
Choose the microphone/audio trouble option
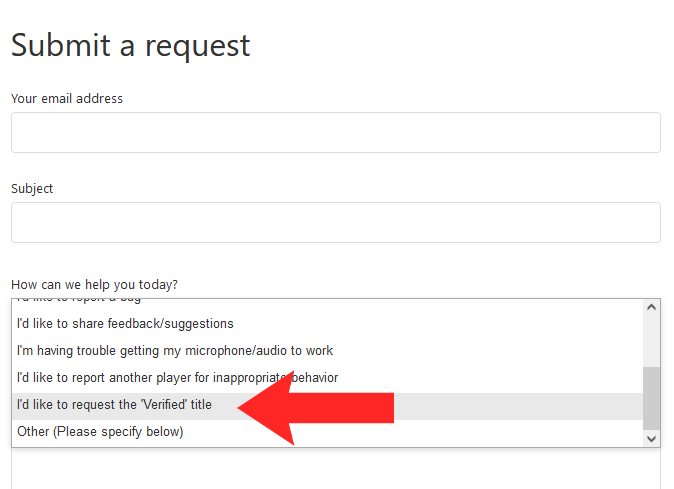click(x=328, y=351)
